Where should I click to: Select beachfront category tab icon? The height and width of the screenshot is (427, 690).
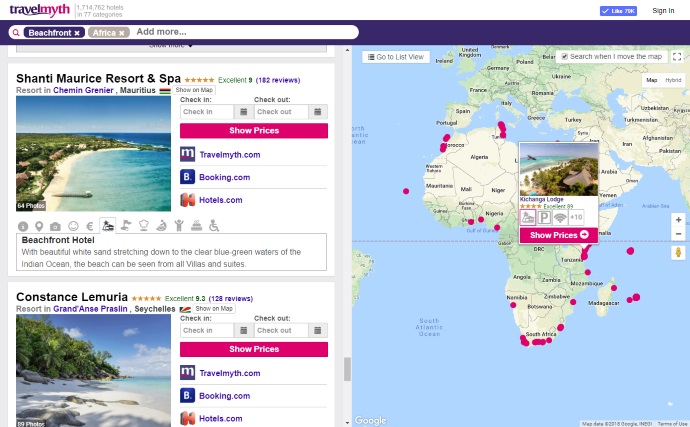pyautogui.click(x=107, y=226)
